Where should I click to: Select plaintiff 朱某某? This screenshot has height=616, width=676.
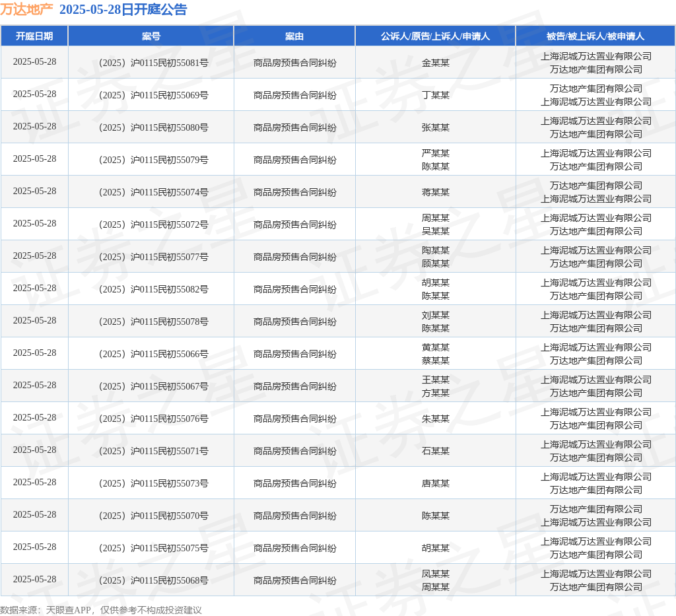pyautogui.click(x=436, y=419)
